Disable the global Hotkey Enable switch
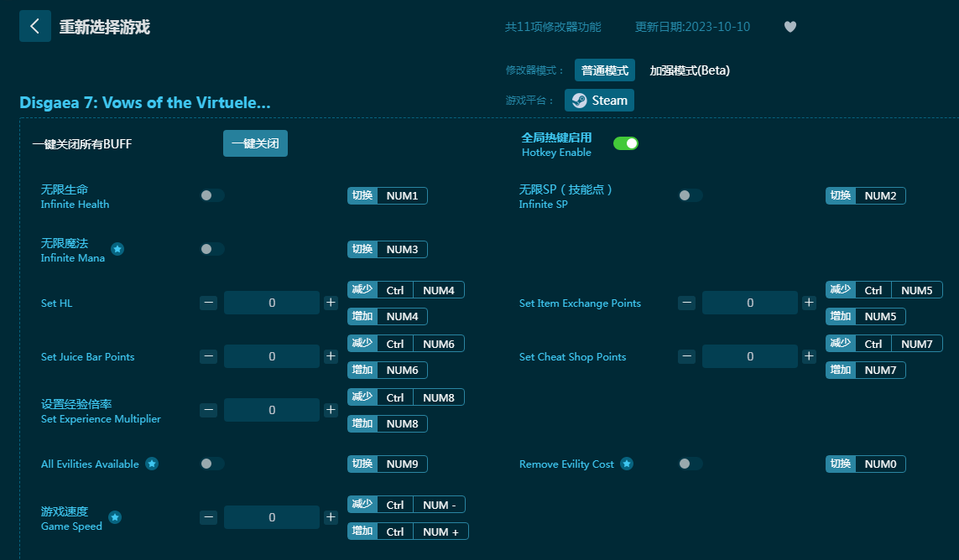The width and height of the screenshot is (959, 560). pyautogui.click(x=626, y=143)
